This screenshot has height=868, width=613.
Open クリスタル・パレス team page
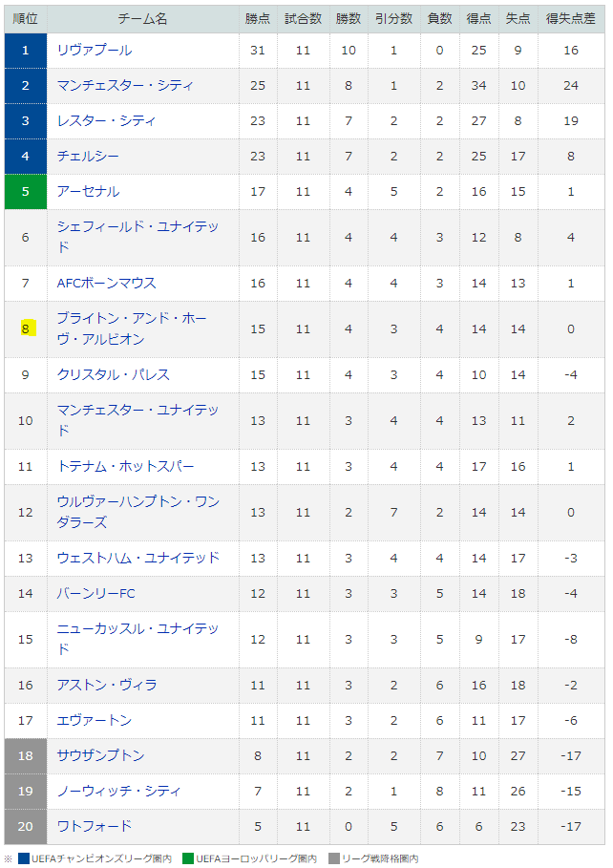pos(113,374)
